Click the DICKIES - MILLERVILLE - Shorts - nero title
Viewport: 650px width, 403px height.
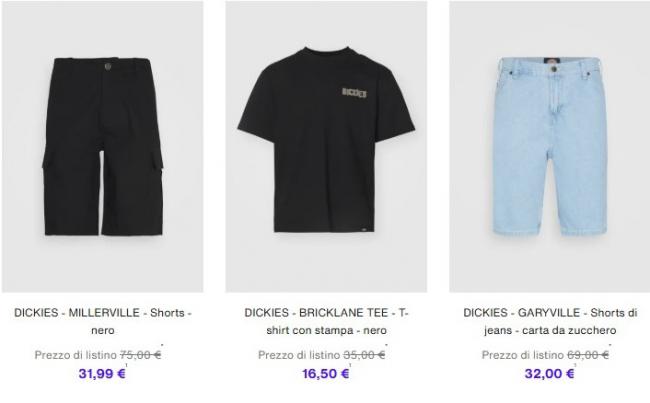coord(102,321)
